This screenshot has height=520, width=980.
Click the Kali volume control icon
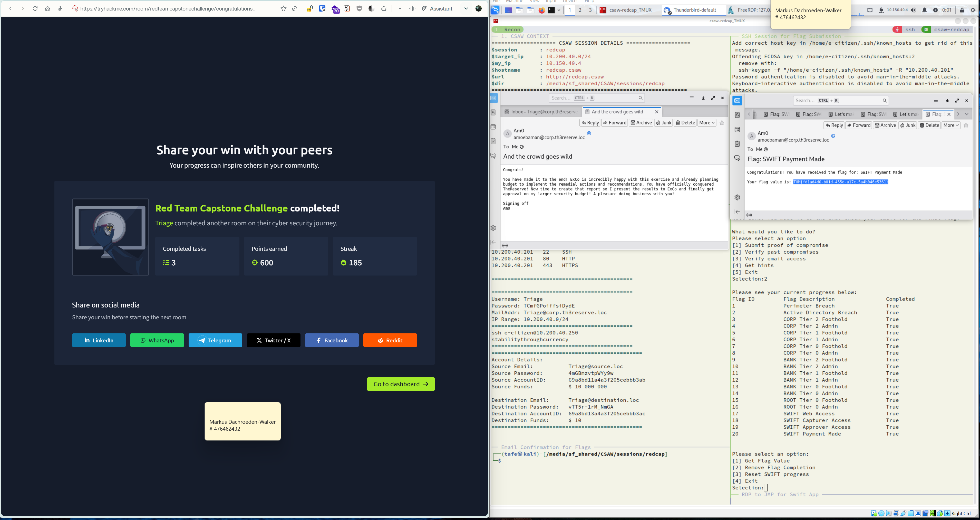point(914,10)
